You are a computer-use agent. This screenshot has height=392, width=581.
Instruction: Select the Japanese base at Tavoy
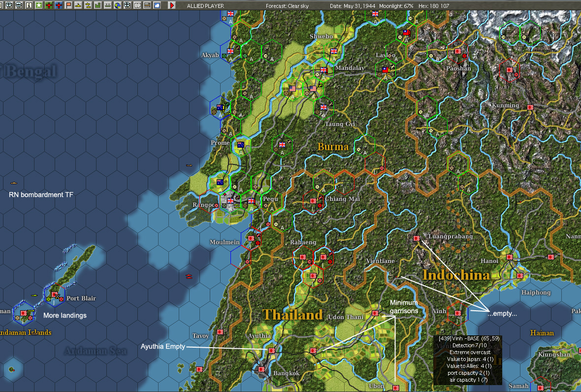tap(220, 331)
